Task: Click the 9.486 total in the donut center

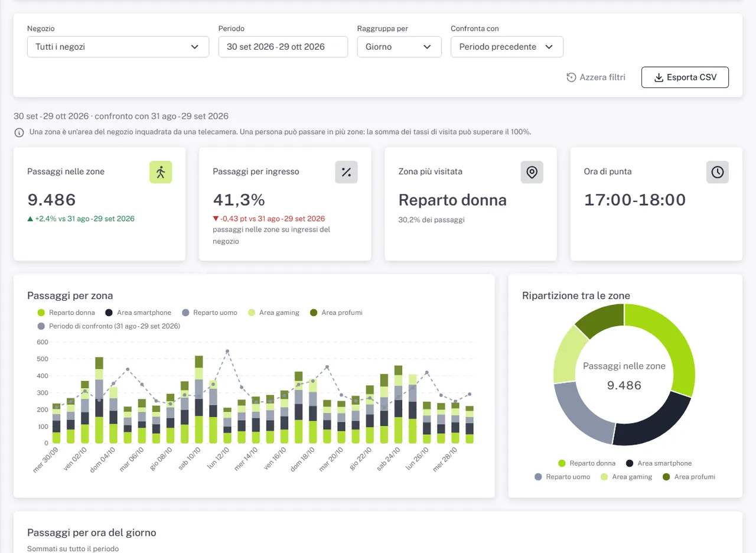Action: point(624,385)
